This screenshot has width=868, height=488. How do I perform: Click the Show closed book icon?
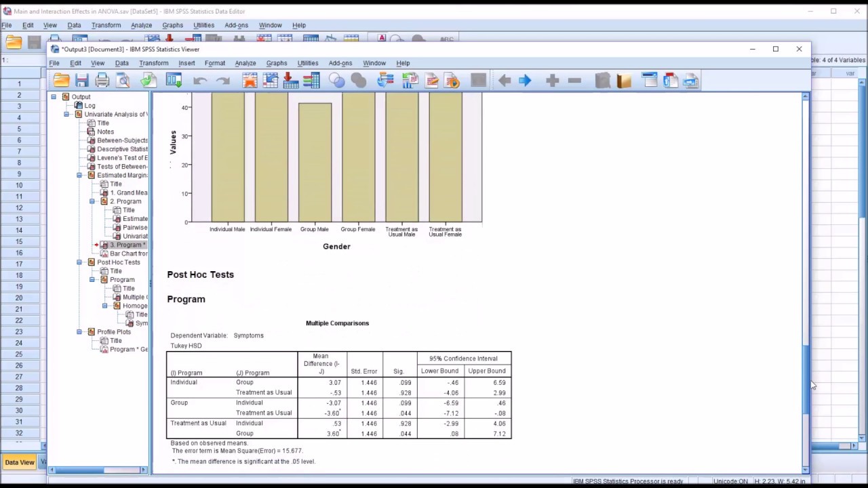pos(603,81)
